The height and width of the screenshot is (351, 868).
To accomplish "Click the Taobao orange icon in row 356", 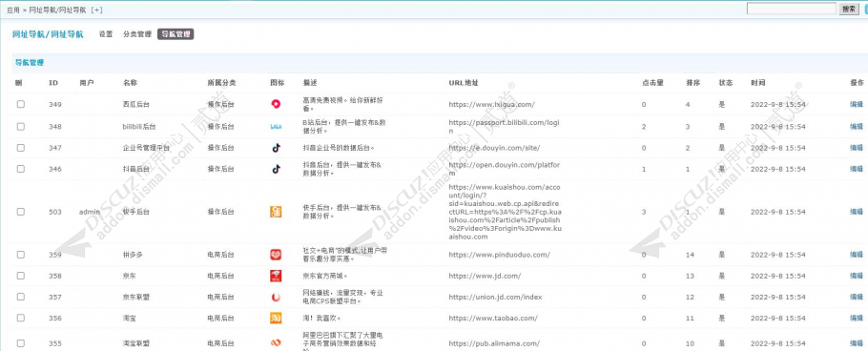I will click(x=276, y=318).
